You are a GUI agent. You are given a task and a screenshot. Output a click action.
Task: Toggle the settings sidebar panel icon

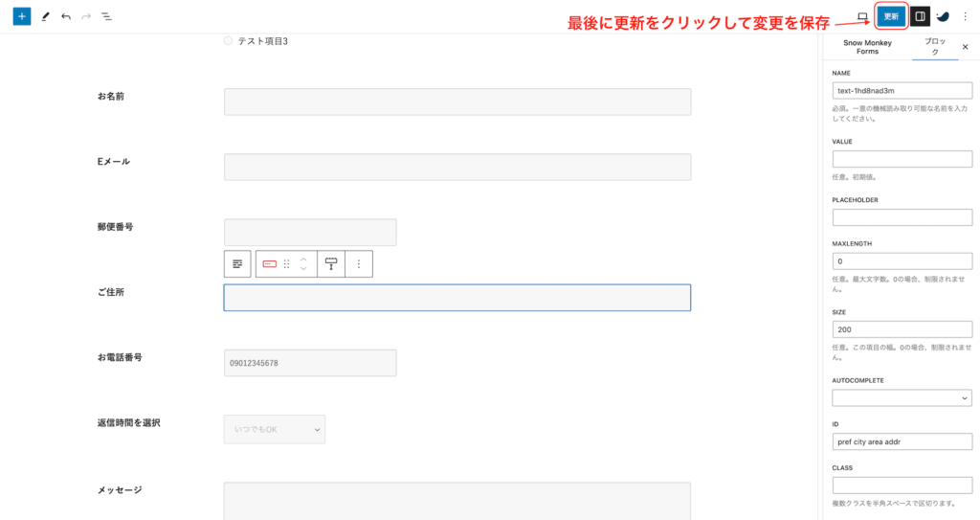919,16
